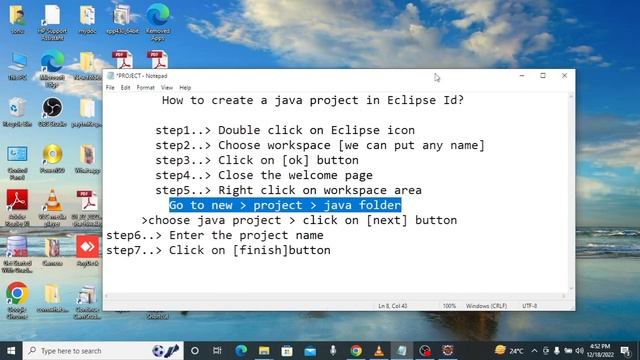
Task: Open VLC media player from the taskbar
Action: [379, 351]
